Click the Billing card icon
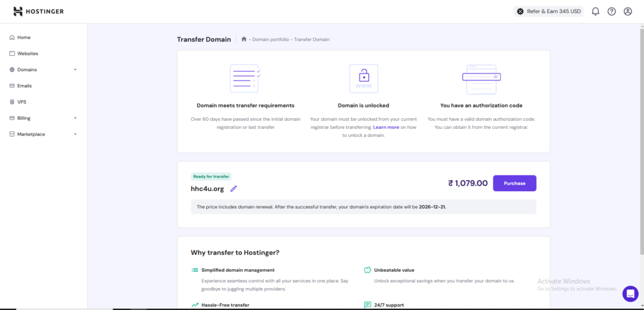The image size is (644, 310). [x=12, y=118]
